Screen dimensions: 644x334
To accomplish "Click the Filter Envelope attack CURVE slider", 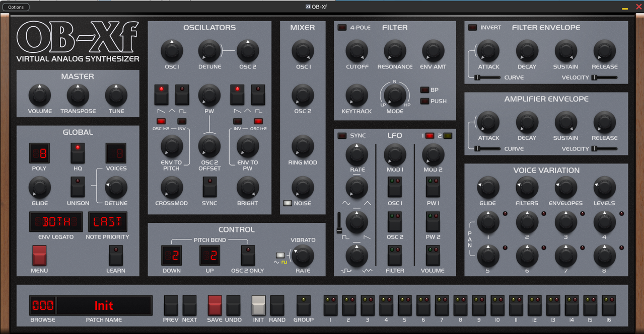I will click(x=487, y=77).
